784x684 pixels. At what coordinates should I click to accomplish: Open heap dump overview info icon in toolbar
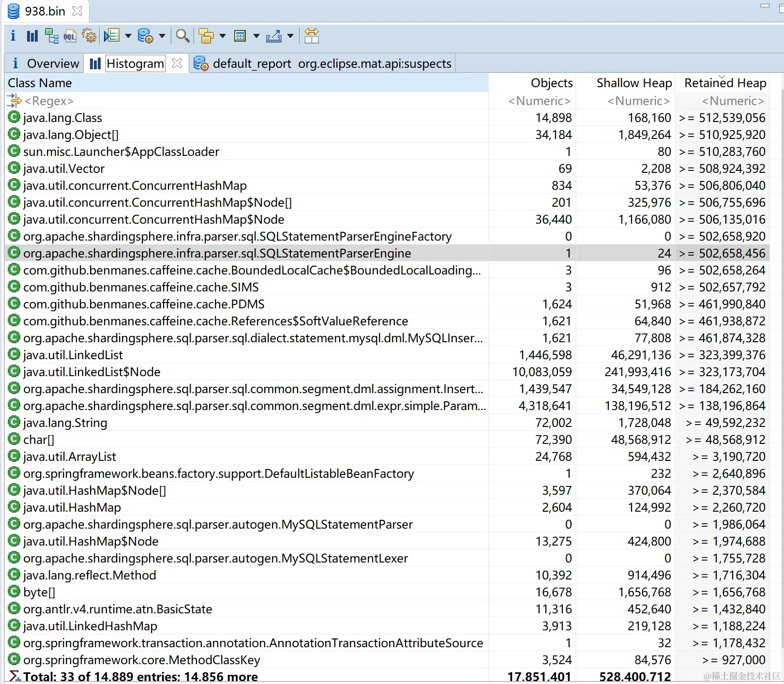point(13,35)
